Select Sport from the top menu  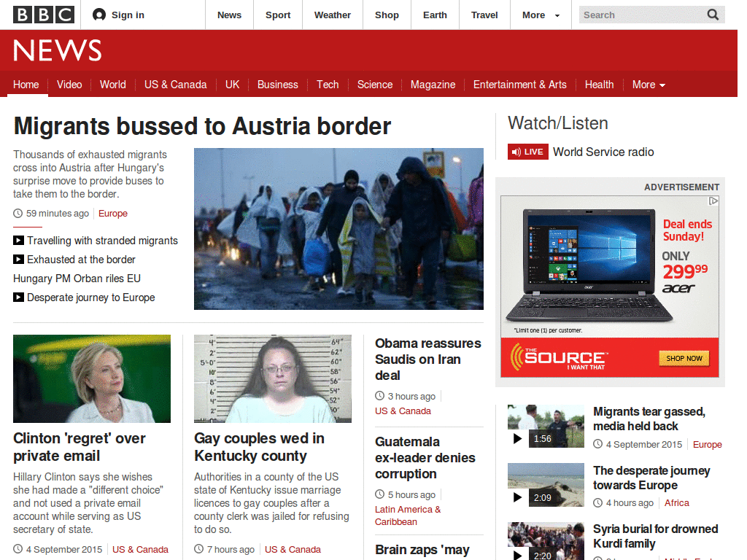[x=278, y=15]
